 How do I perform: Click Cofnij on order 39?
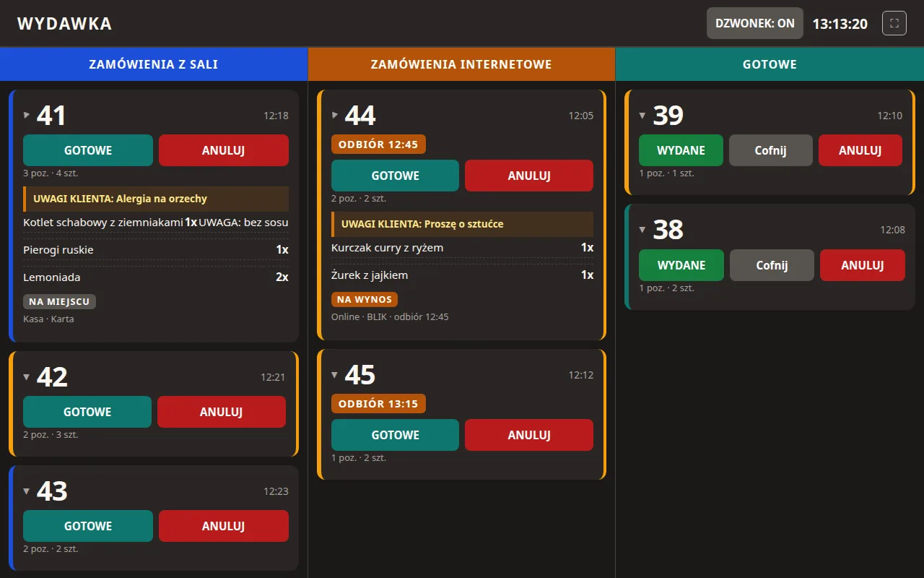pyautogui.click(x=771, y=150)
